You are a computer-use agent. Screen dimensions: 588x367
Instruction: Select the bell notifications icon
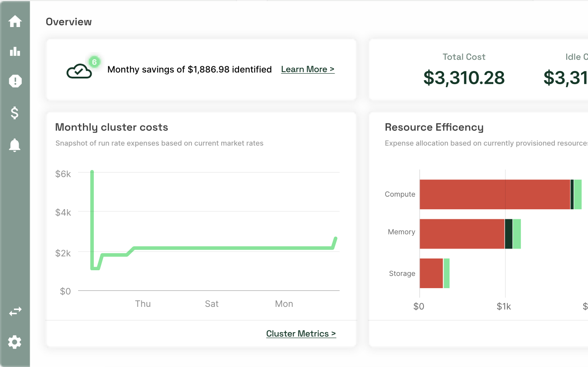(15, 145)
